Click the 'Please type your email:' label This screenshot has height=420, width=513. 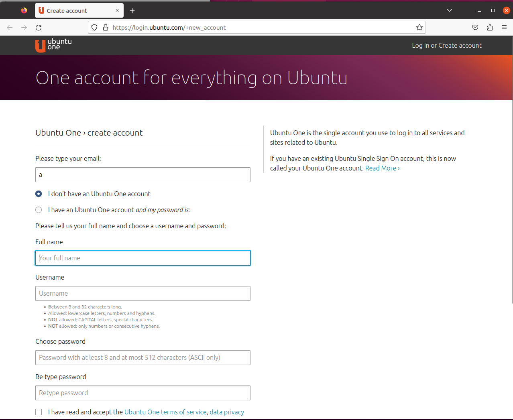(68, 158)
